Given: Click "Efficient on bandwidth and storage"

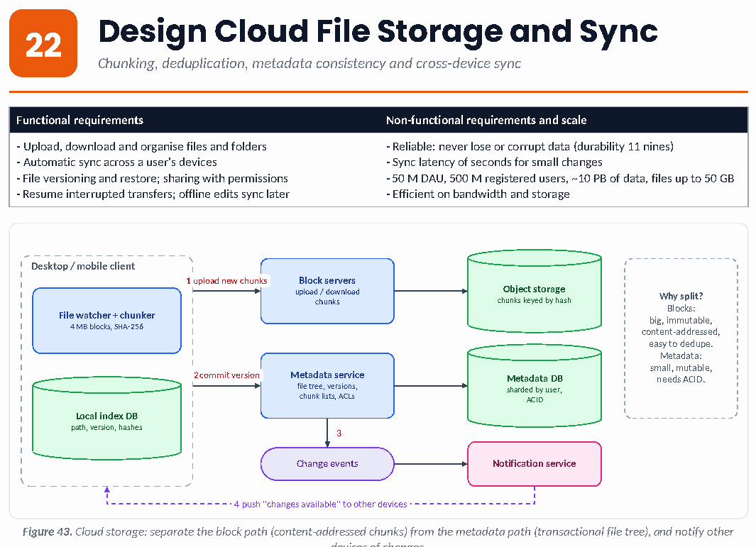Looking at the screenshot, I should pos(478,194).
